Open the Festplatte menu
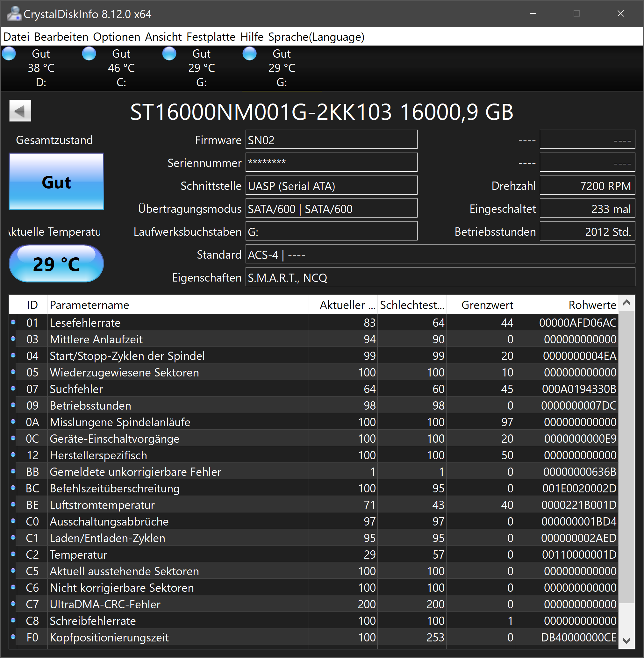The height and width of the screenshot is (658, 644). click(211, 37)
